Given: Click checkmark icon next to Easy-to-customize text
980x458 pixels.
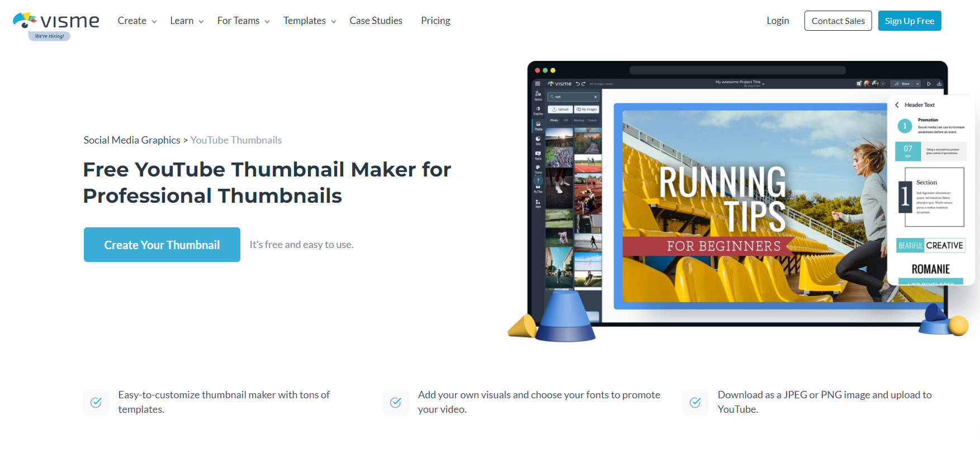Looking at the screenshot, I should 96,402.
